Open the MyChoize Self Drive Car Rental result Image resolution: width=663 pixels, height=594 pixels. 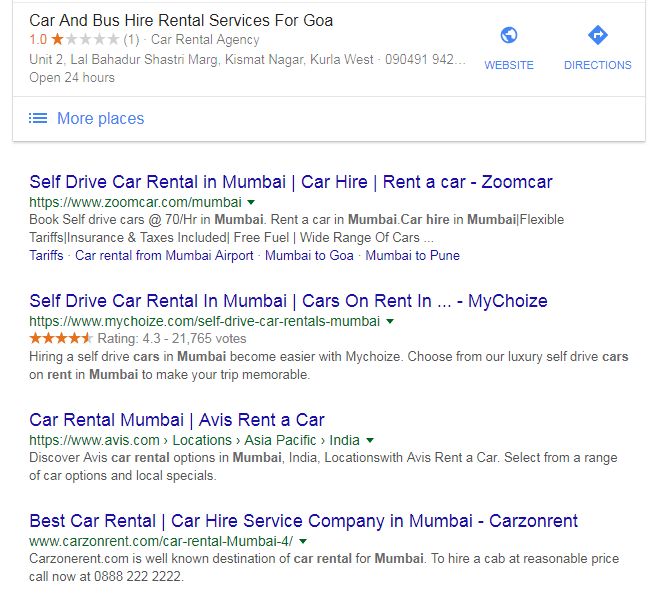(x=288, y=301)
